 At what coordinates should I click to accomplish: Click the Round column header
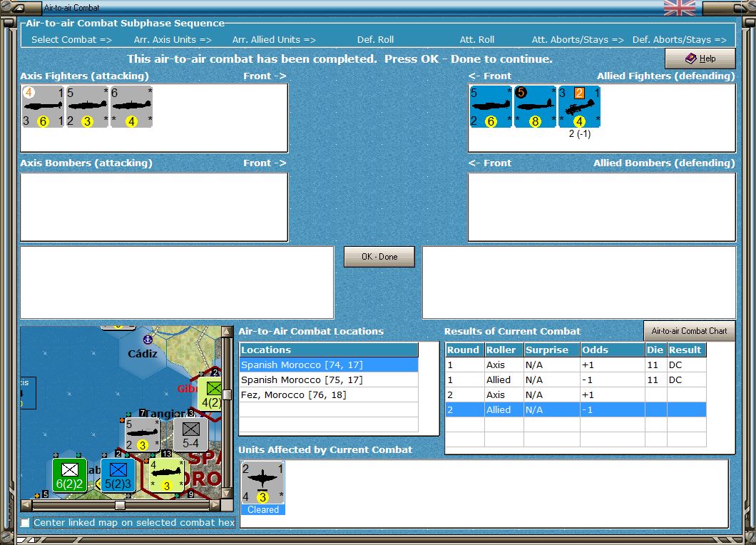[x=465, y=350]
